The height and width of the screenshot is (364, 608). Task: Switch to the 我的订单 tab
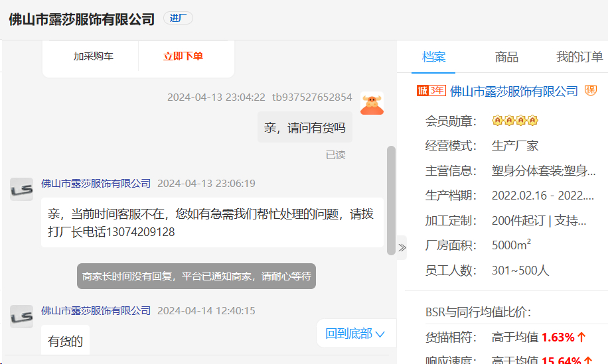[579, 57]
